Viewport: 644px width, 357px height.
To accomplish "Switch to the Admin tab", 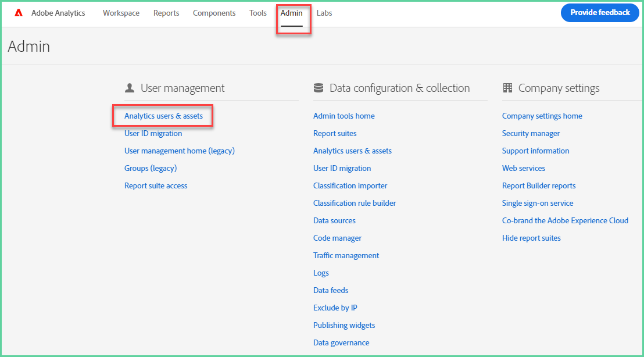I will pyautogui.click(x=292, y=12).
